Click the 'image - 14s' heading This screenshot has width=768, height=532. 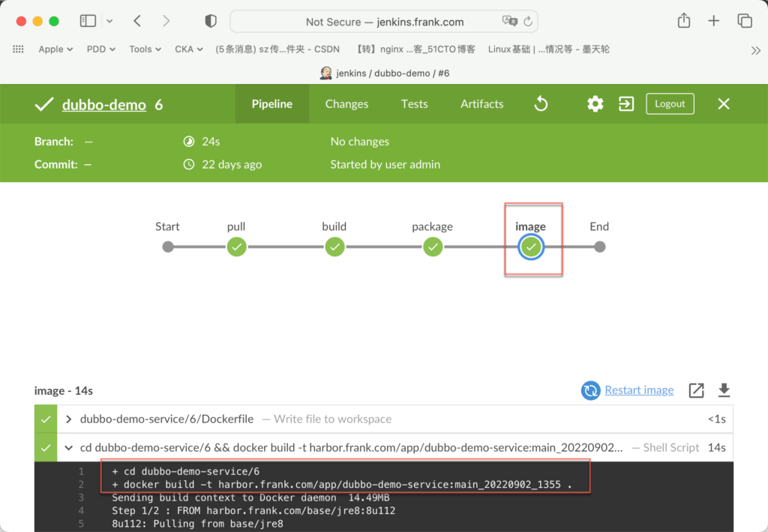(64, 390)
